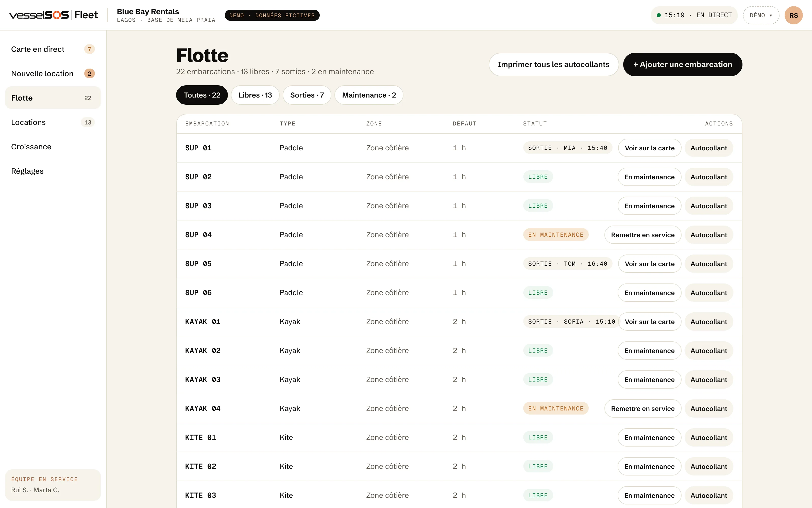Print Autocollant for SUP 01
The height and width of the screenshot is (508, 812).
(709, 148)
